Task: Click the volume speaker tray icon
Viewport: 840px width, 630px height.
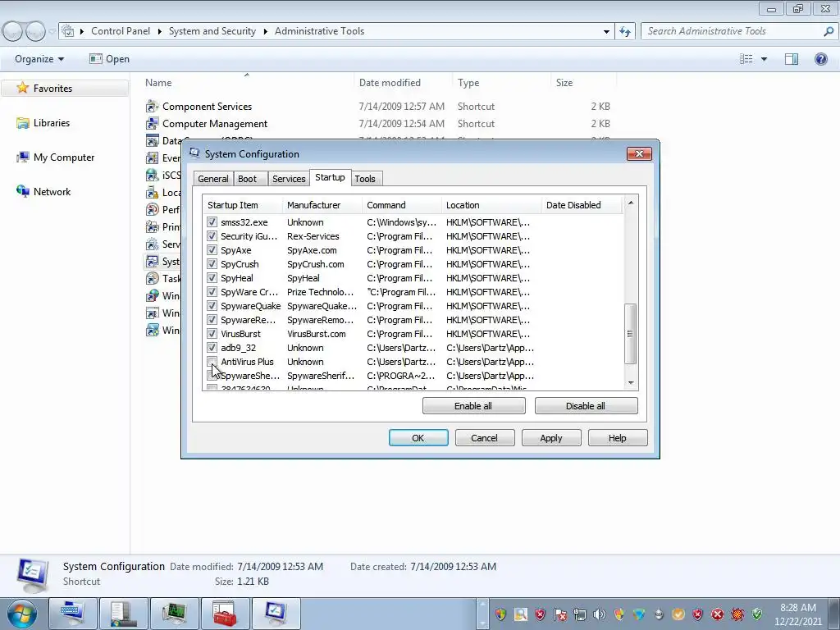Action: pos(599,614)
